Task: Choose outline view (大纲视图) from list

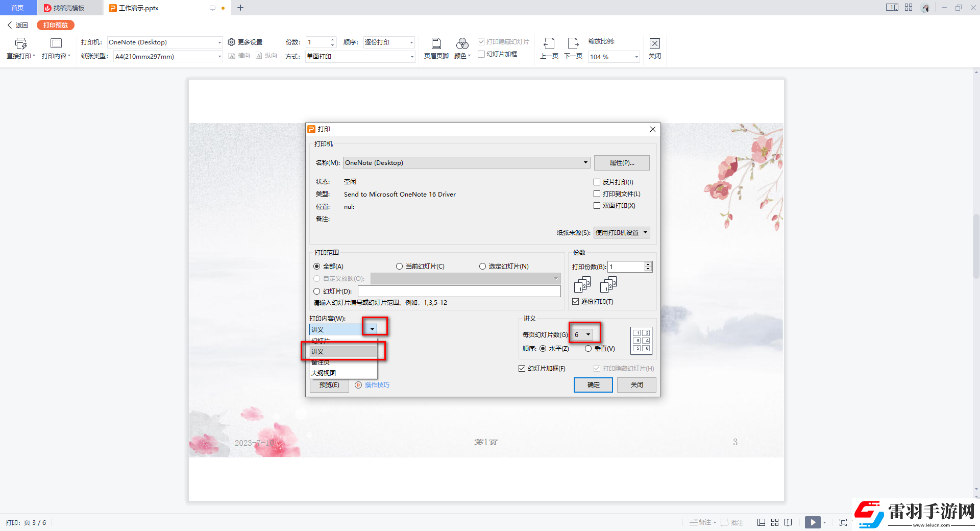Action: click(x=324, y=373)
